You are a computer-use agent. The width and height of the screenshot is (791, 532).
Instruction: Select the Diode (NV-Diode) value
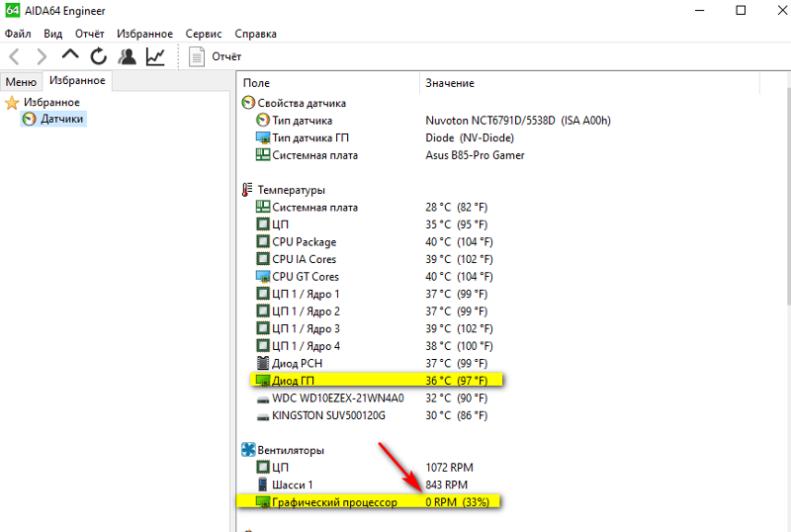pyautogui.click(x=470, y=137)
